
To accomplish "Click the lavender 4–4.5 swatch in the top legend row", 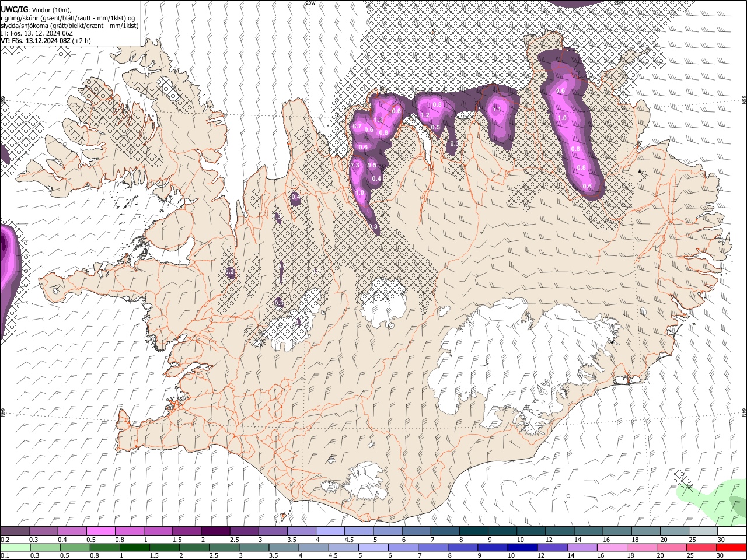I will pos(329,531).
